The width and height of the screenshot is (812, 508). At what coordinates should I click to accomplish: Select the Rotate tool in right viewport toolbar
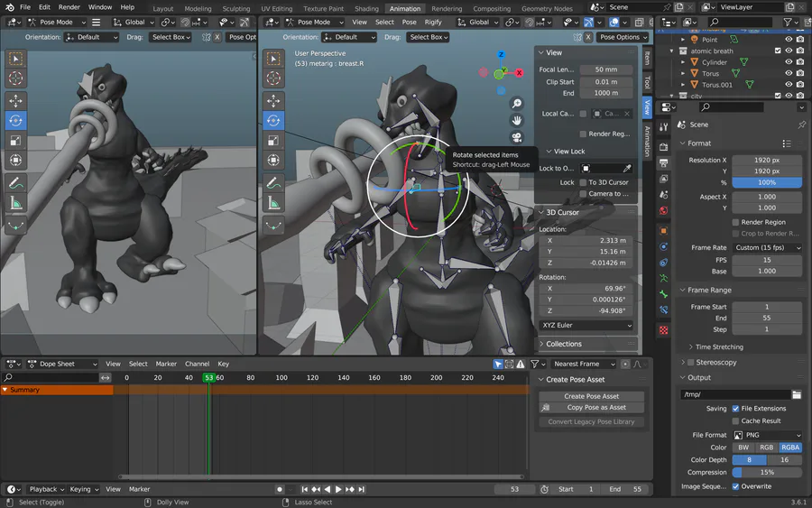(x=273, y=120)
